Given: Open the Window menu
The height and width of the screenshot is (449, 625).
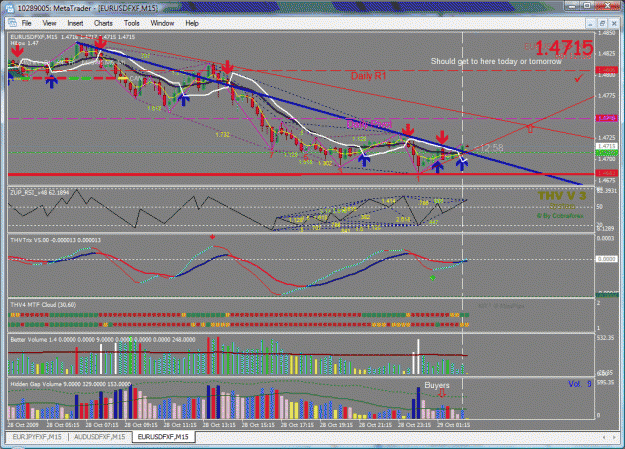Looking at the screenshot, I should (x=162, y=23).
